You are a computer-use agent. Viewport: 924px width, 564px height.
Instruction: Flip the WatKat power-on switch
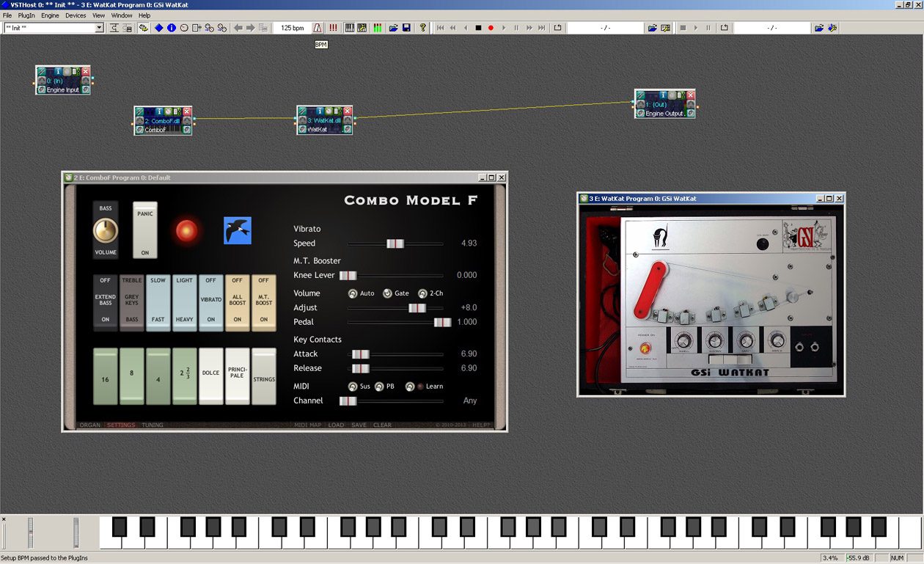tap(645, 348)
